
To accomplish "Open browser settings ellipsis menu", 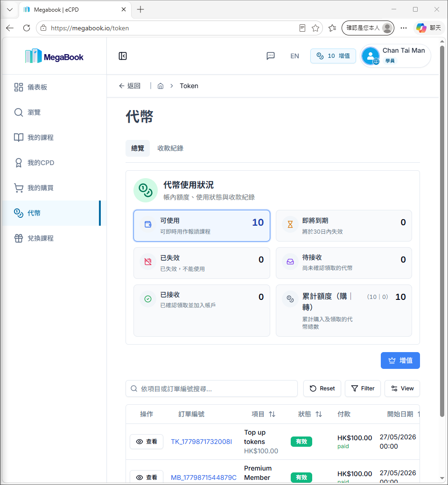I will [x=403, y=28].
